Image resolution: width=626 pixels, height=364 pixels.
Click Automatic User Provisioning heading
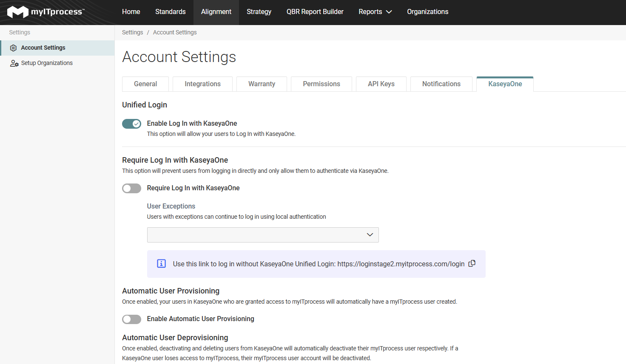171,291
